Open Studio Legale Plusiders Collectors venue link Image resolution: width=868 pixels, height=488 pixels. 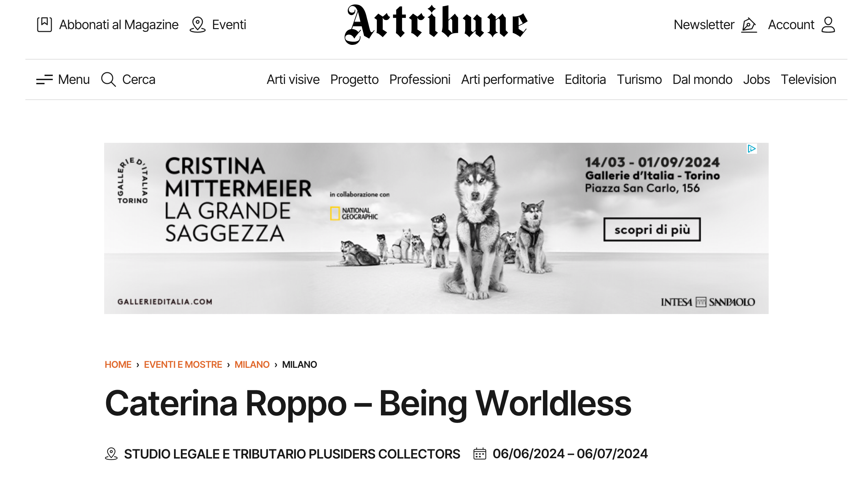click(x=292, y=454)
